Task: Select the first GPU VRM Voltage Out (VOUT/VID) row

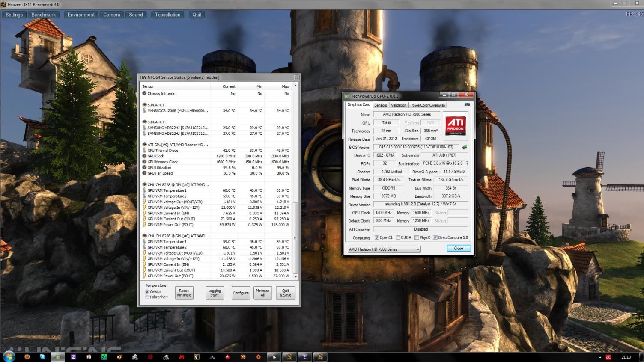Action: (216, 202)
